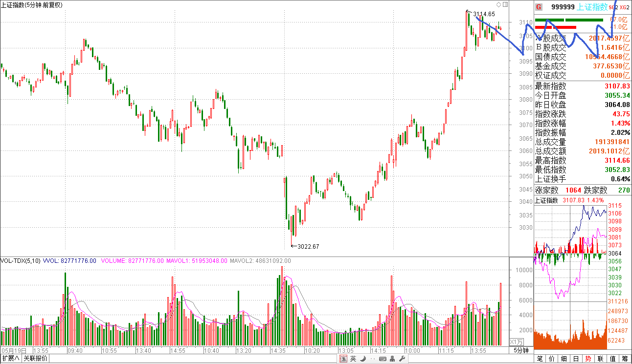The image size is (632, 364).
Task: Toggle 英 English input mode
Action: tap(353, 359)
